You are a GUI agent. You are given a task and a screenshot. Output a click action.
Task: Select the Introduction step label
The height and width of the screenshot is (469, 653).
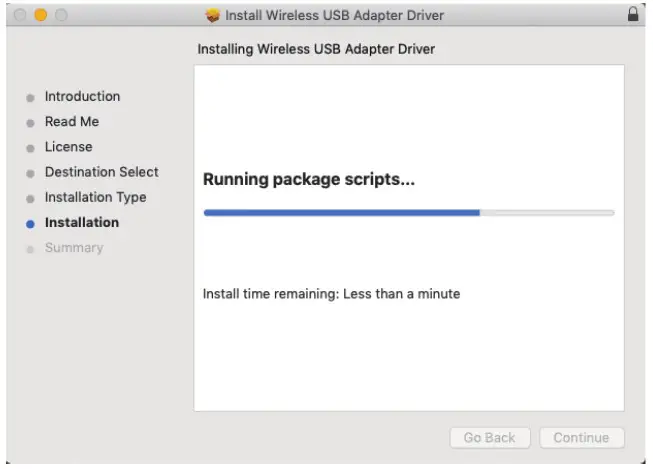tap(82, 97)
